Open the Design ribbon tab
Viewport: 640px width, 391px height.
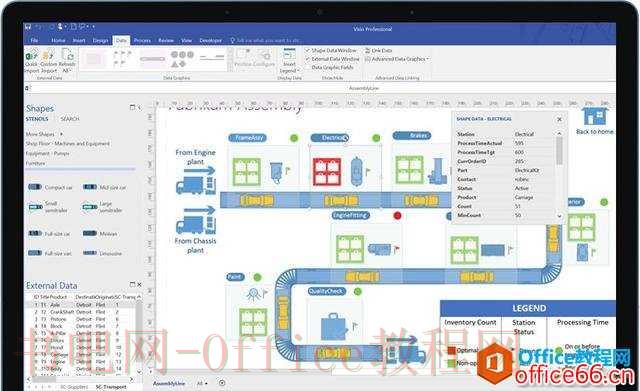coord(100,40)
